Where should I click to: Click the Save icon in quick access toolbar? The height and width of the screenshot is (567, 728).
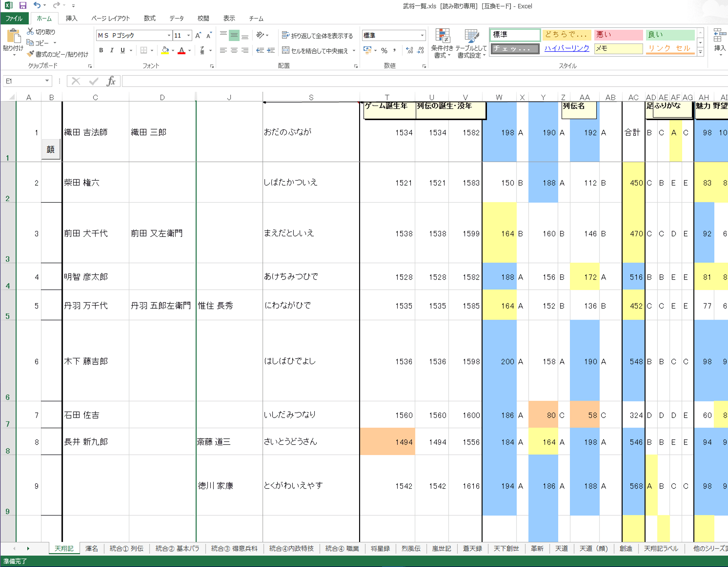[23, 5]
